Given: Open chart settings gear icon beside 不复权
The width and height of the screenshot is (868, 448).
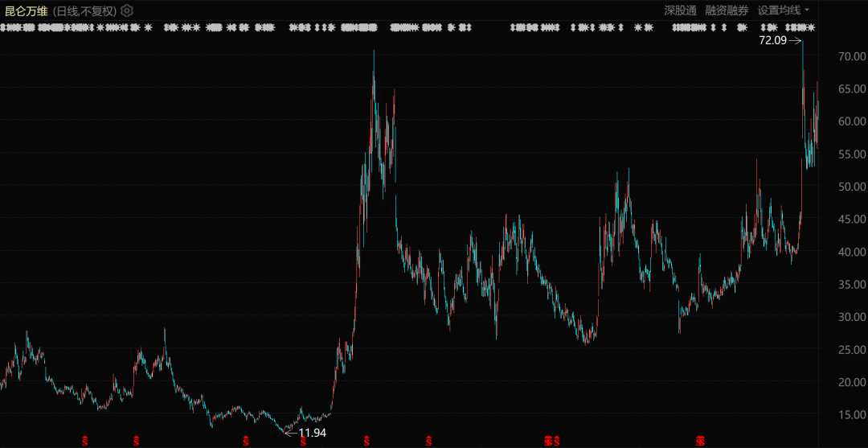Looking at the screenshot, I should pyautogui.click(x=127, y=10).
